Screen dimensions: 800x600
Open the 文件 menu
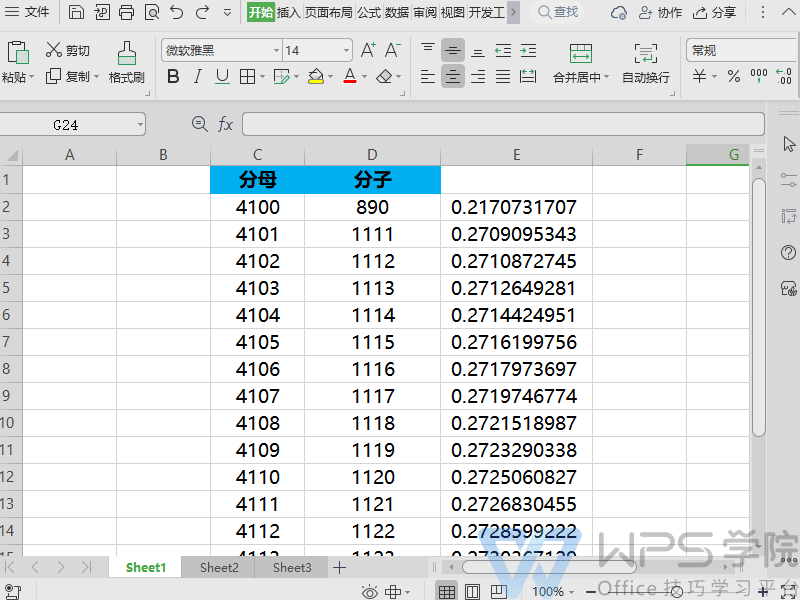[x=28, y=12]
